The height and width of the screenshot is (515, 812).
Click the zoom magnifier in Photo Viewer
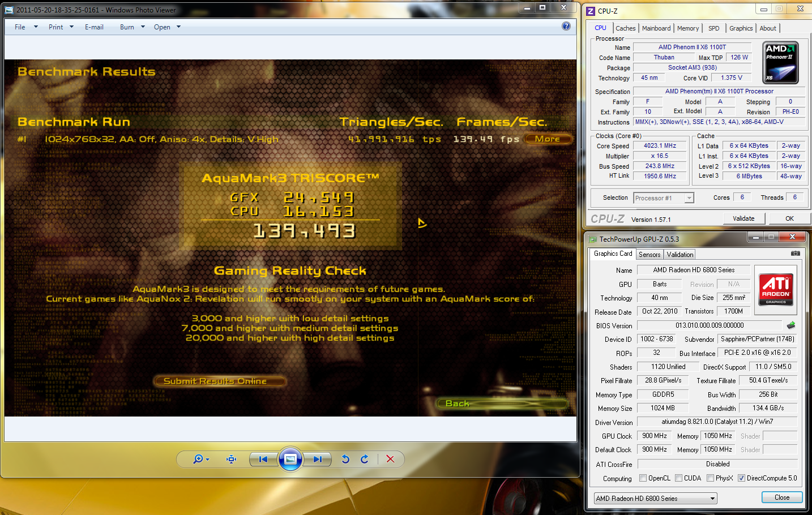tap(198, 459)
